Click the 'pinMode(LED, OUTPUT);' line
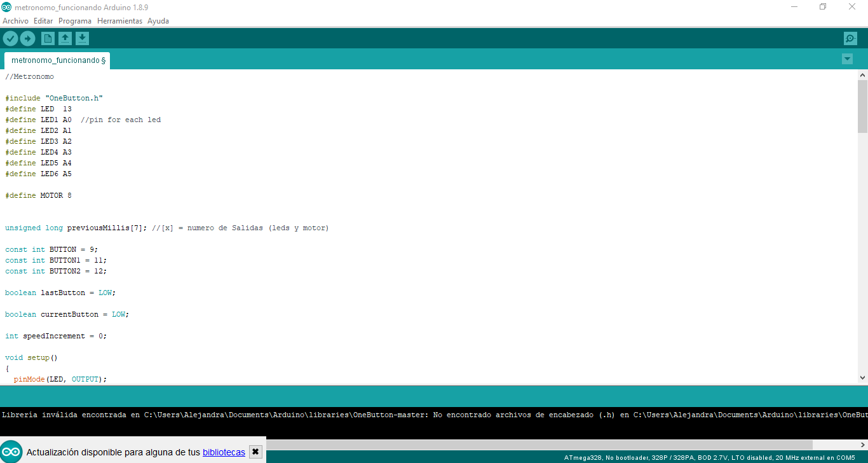Screen dimensions: 868x463 click(x=60, y=379)
